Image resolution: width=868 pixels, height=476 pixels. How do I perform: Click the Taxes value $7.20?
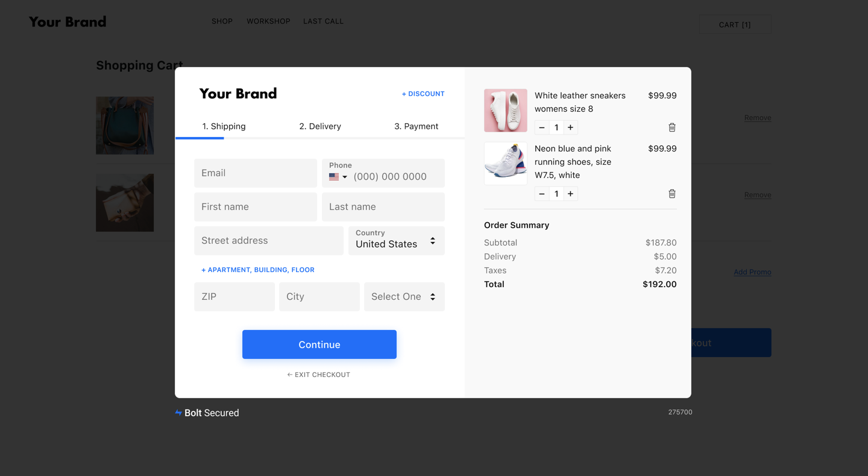[665, 270]
